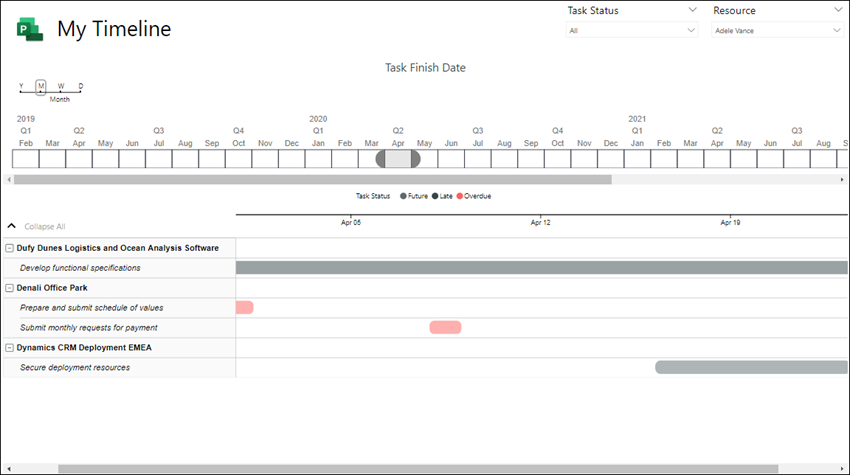
Task: Select the Dec 2020 cell in timeline slicer
Action: pos(610,159)
